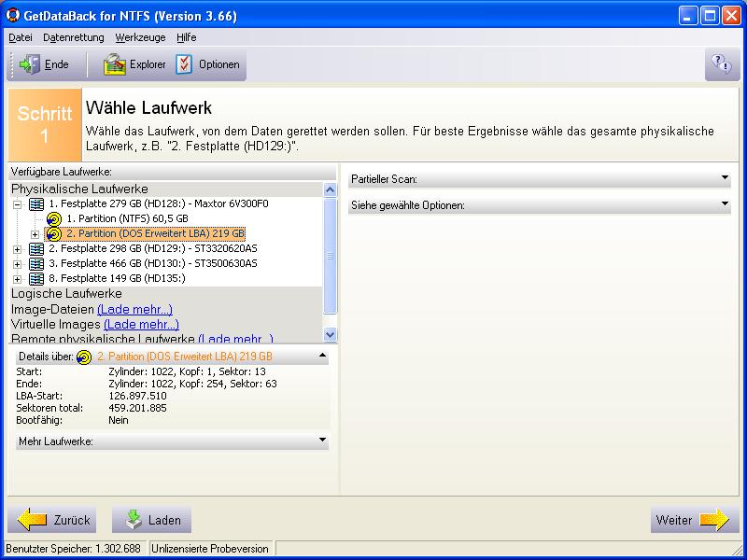Click the Laden download icon
The image size is (747, 560).
134,520
